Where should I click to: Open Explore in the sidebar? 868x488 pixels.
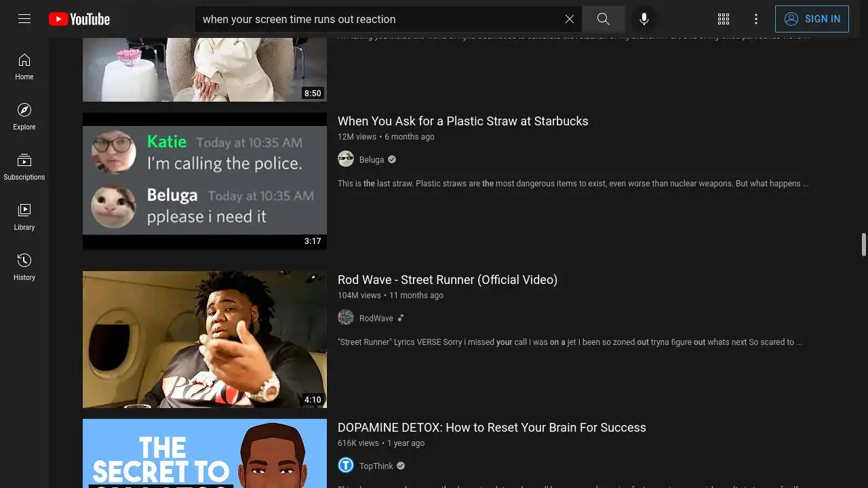24,117
